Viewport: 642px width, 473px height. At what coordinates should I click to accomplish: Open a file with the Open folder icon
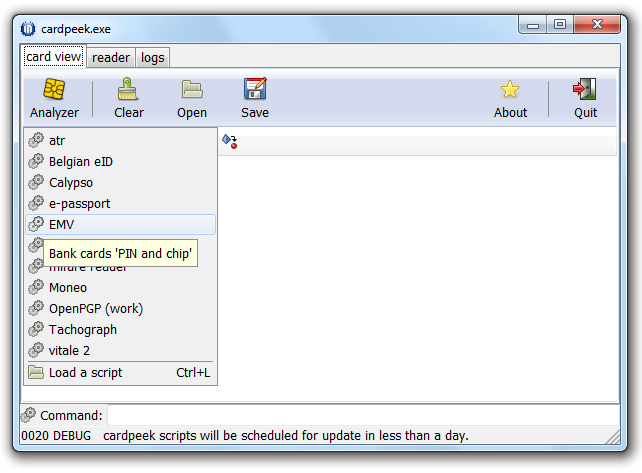coord(192,91)
